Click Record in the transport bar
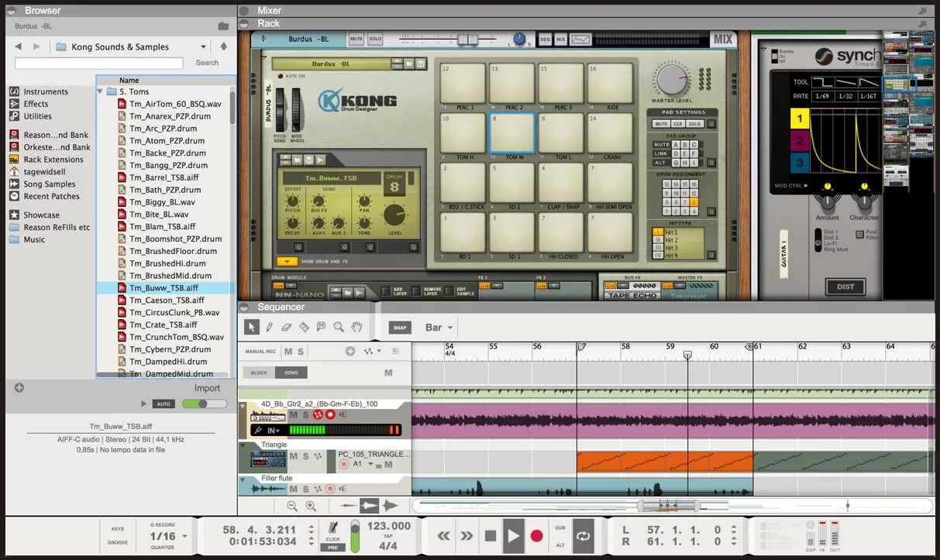This screenshot has height=560, width=940. coord(536,535)
